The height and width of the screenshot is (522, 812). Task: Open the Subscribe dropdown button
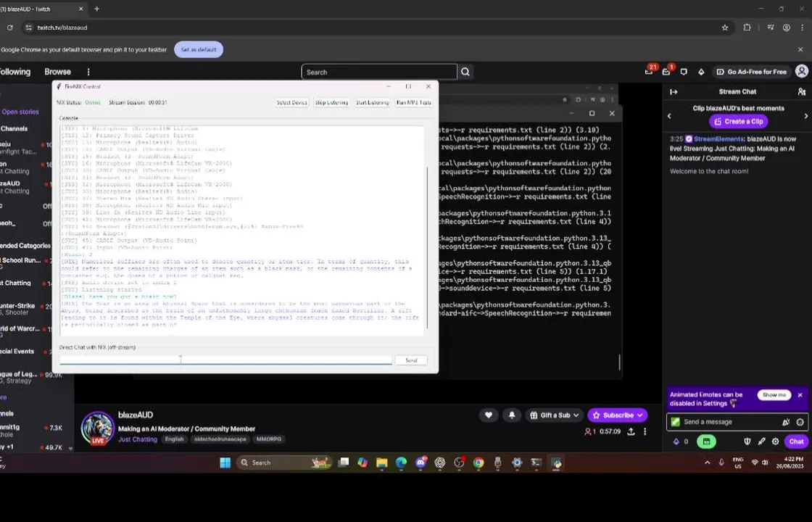[x=617, y=415]
